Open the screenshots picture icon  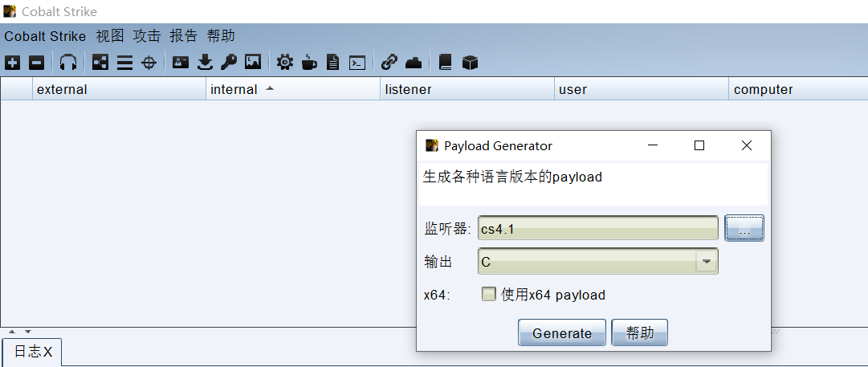pos(253,63)
